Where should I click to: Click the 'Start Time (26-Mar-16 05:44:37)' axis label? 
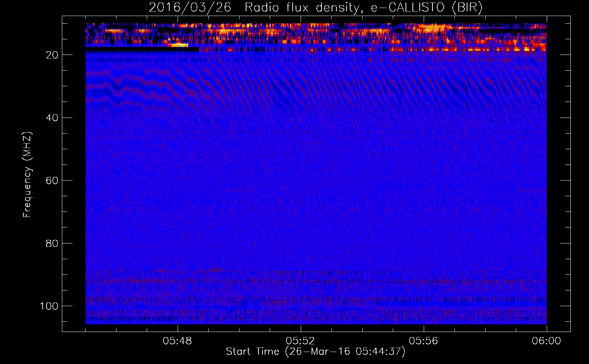click(x=315, y=352)
